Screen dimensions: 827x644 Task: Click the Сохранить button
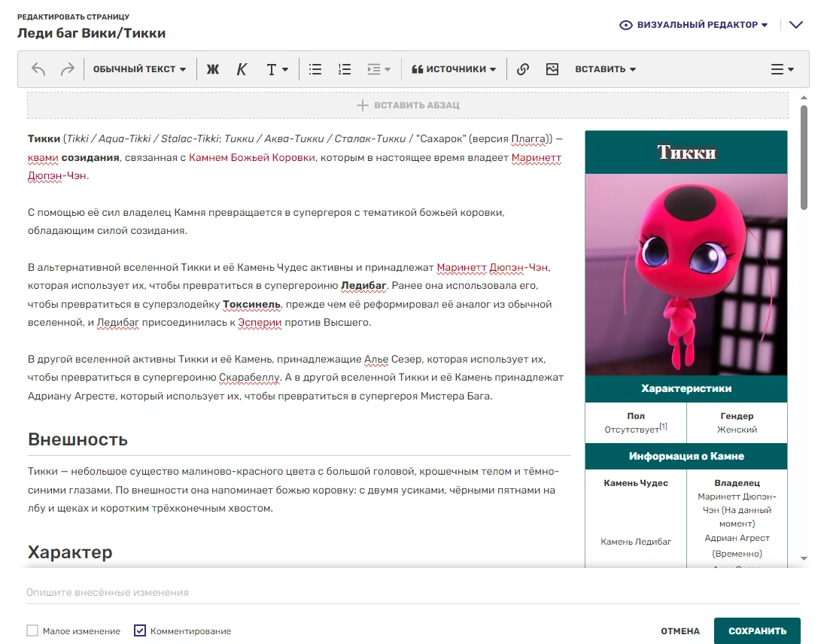pos(757,630)
